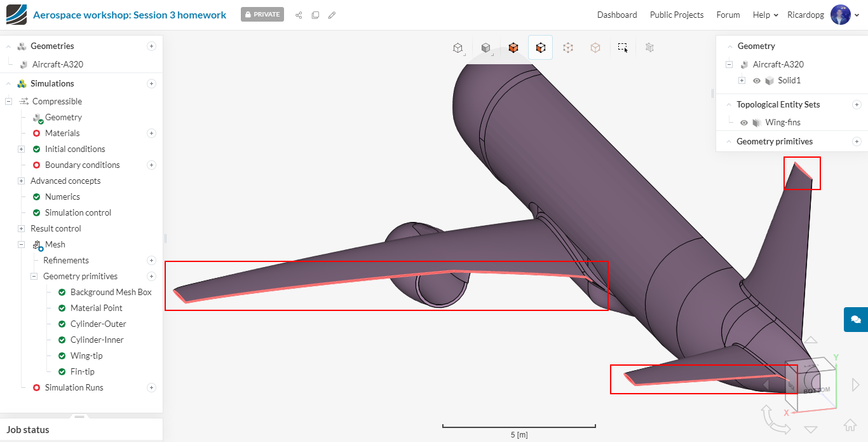Expand the Solid1 geometry node
The width and height of the screenshot is (868, 442).
742,81
